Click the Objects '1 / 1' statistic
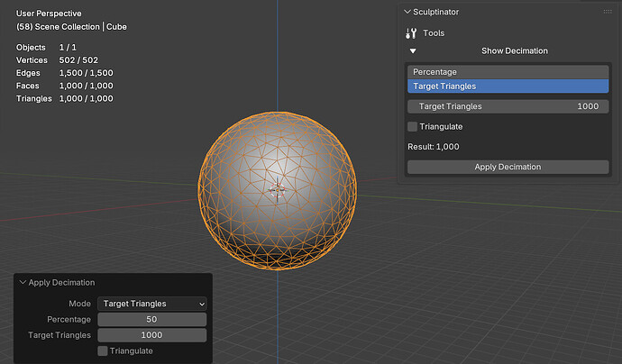622x364 pixels. click(68, 48)
